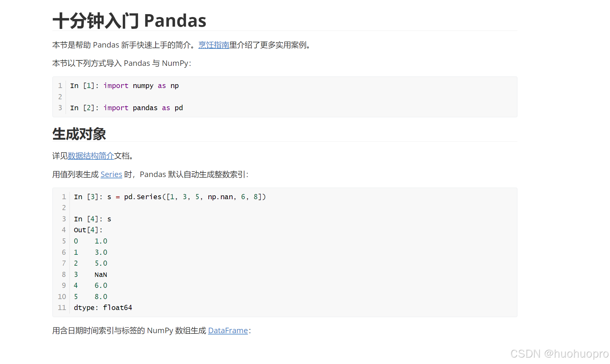Screen dimensions: 610x364
Task: Click the 'import numpy as np' code line
Action: 124,86
